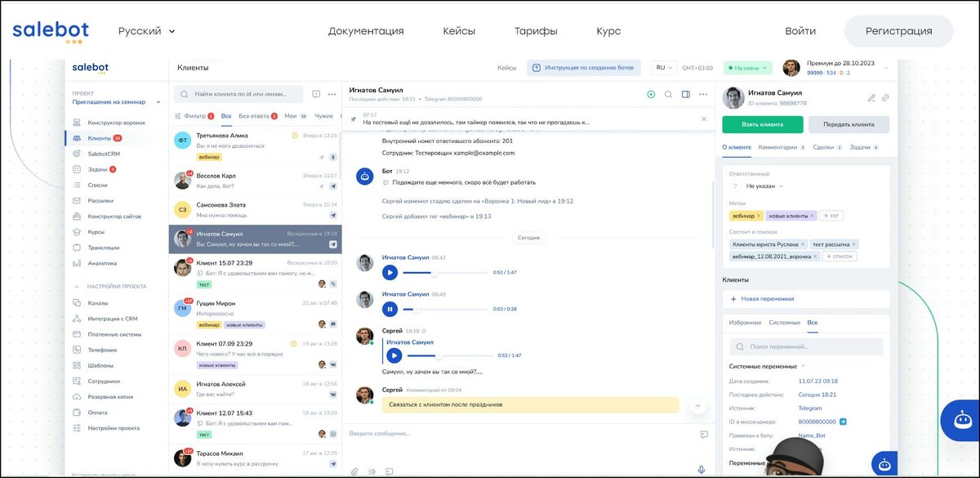Open the Комментарии tab in client panel
The width and height of the screenshot is (980, 478).
(782, 147)
